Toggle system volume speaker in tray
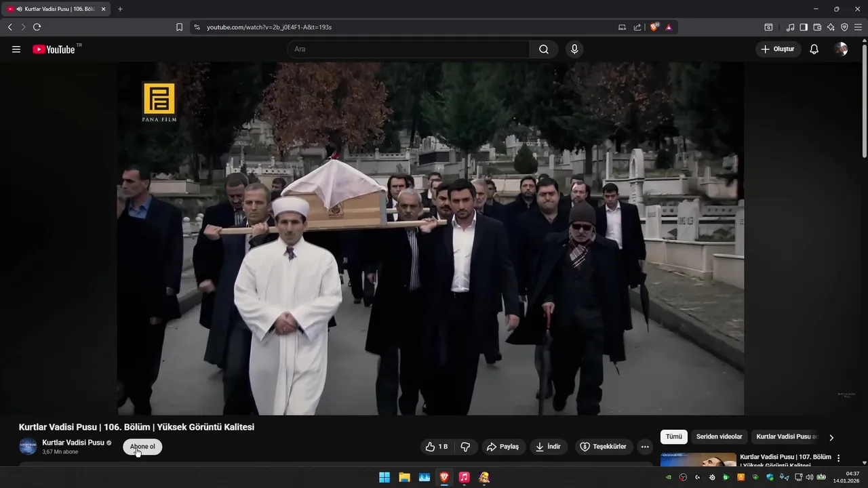Image resolution: width=868 pixels, height=488 pixels. [x=809, y=477]
